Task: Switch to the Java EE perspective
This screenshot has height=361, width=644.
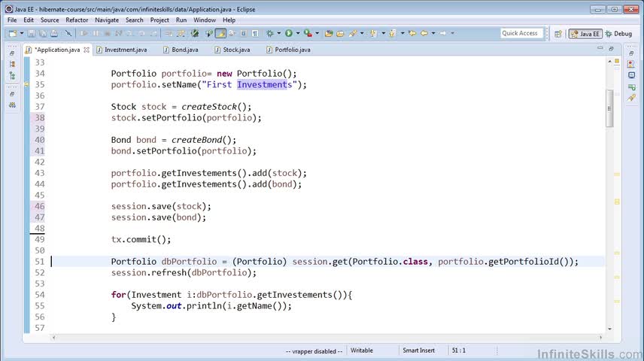Action: point(585,34)
